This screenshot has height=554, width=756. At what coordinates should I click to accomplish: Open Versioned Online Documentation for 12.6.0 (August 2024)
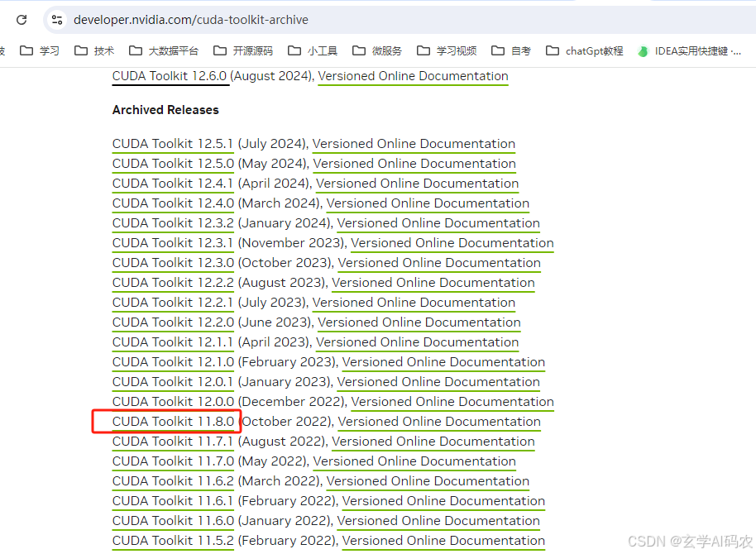click(414, 76)
